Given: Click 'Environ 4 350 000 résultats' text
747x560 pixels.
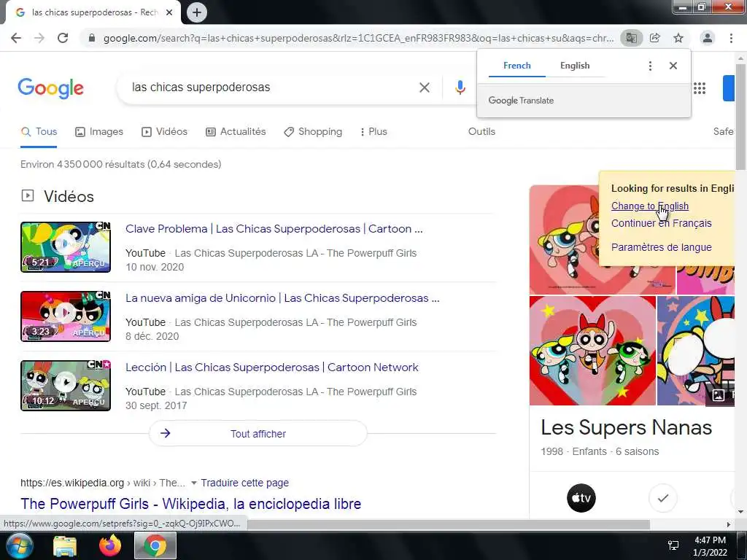Looking at the screenshot, I should coord(121,164).
